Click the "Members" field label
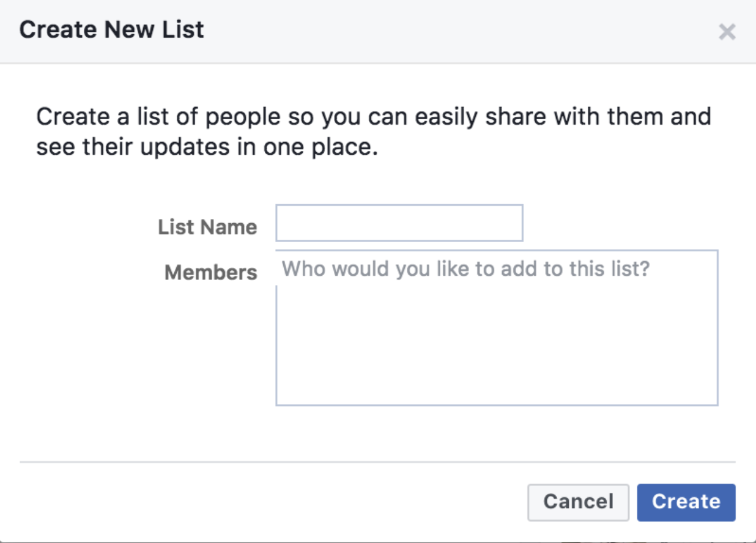The height and width of the screenshot is (543, 756). [x=211, y=272]
